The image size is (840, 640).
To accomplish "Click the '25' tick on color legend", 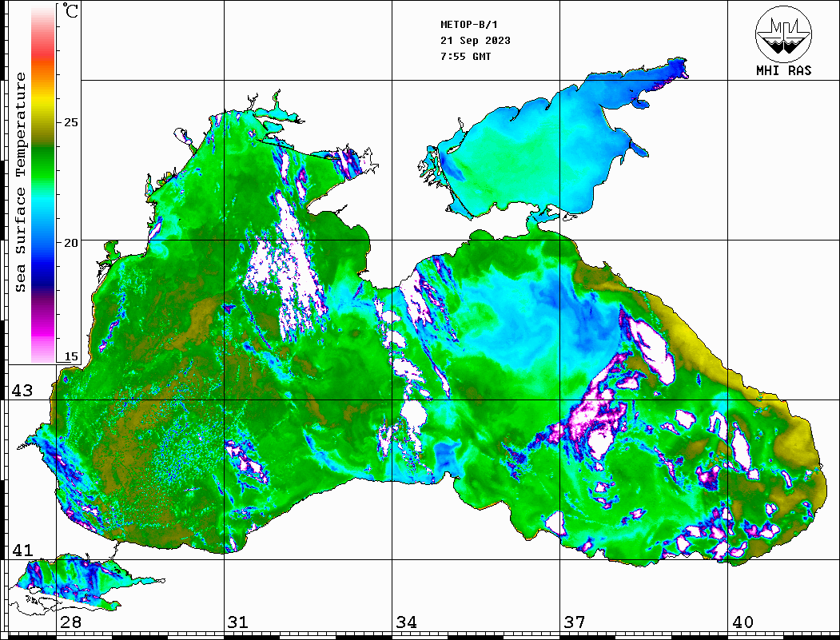I will 70,122.
